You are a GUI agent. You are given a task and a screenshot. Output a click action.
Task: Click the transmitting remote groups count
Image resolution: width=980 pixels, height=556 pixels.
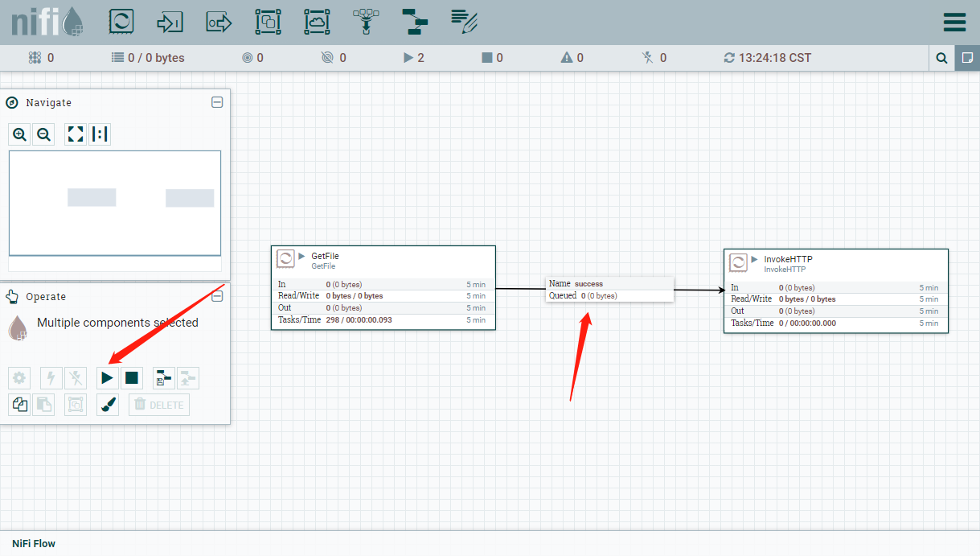pyautogui.click(x=252, y=58)
